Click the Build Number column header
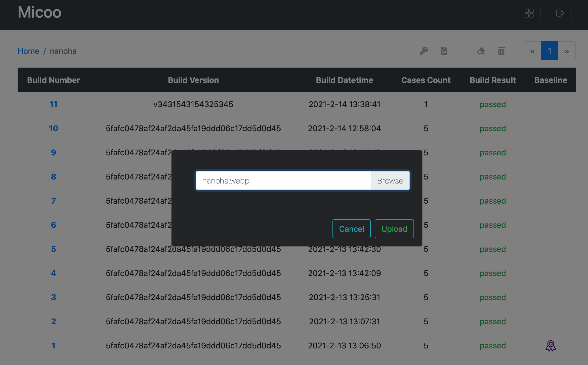The image size is (588, 365). point(54,80)
